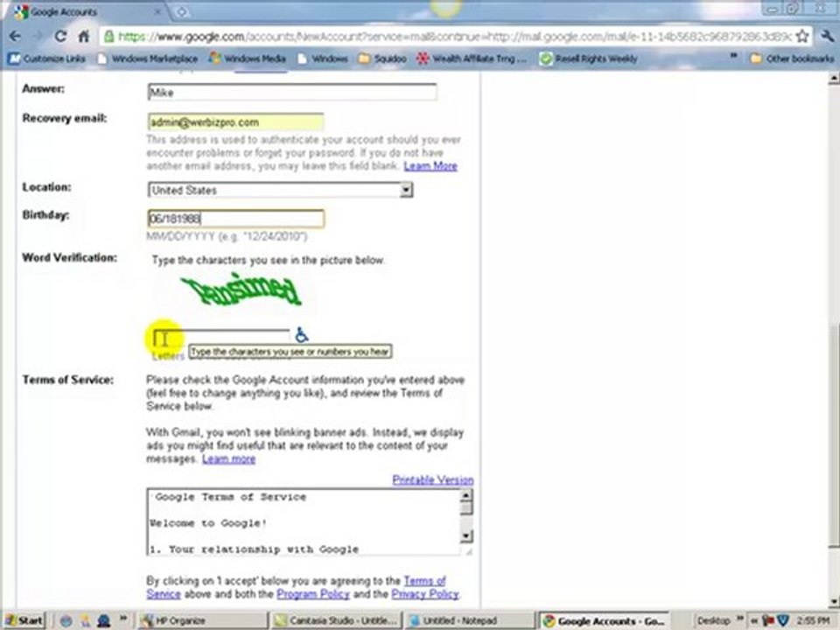Screen dimensions: 840x630
Task: Click page scrollbar down arrow
Action: click(x=833, y=602)
